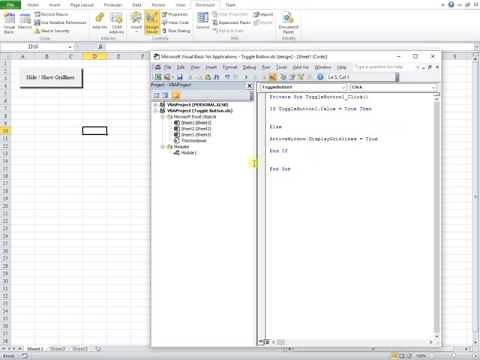This screenshot has width=480, height=360.
Task: Run Sub with VBA toolbar play icon
Action: pos(246,77)
